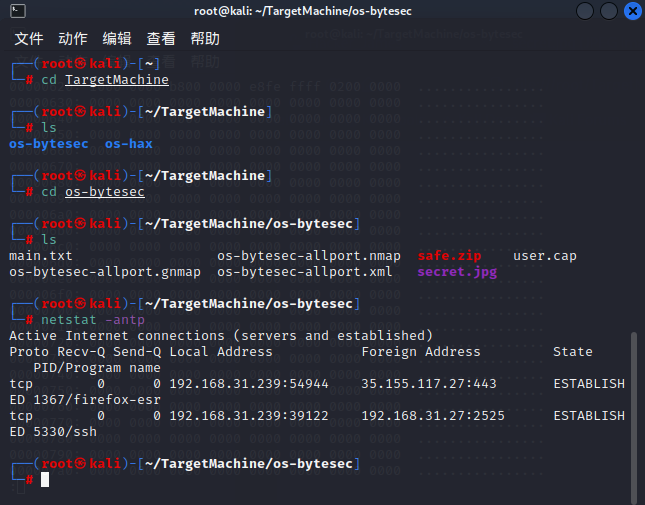The image size is (645, 505).
Task: Click the user.cap file name
Action: point(545,256)
